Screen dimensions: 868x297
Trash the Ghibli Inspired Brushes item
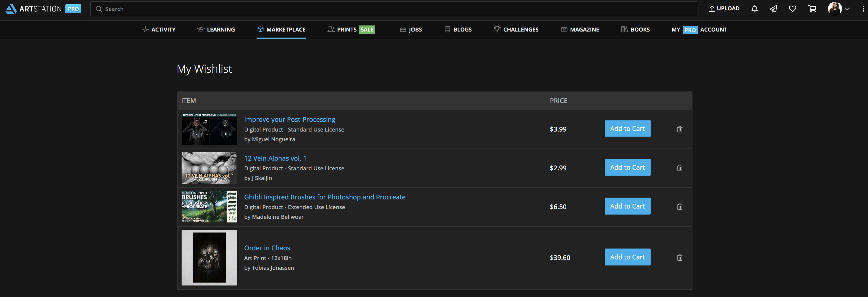[x=679, y=207]
